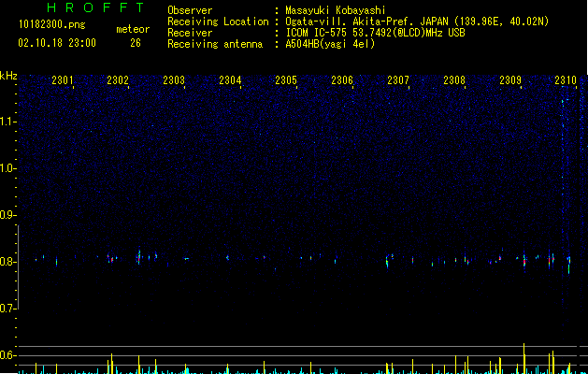
Task: Click the Receiving Location label
Action: pos(218,22)
